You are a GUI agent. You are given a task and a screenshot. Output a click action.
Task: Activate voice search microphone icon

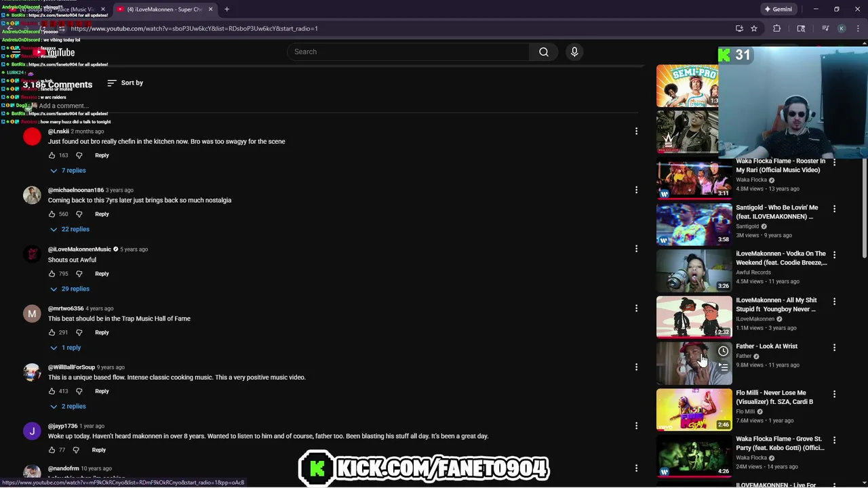574,52
